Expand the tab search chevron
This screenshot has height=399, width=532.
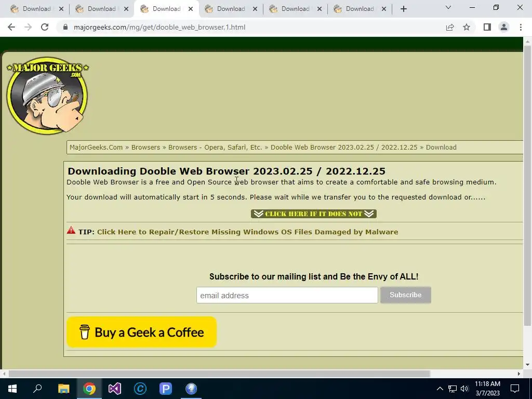point(448,7)
